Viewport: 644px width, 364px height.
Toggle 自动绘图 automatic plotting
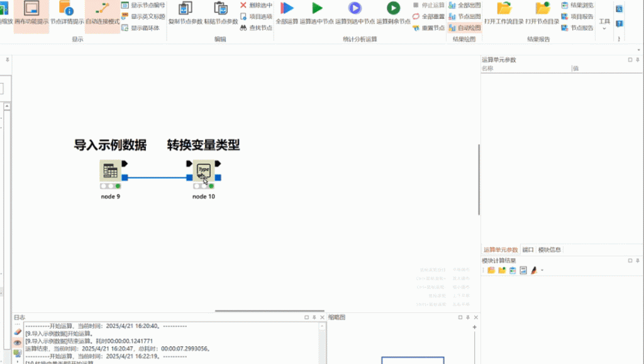[465, 27]
